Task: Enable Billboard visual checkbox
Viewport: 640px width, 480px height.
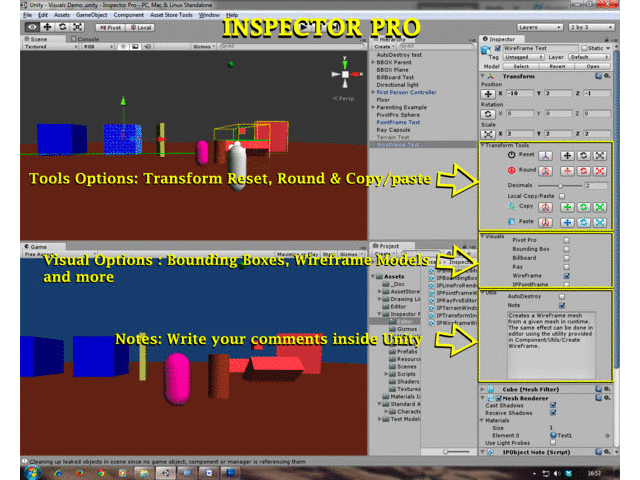Action: point(567,258)
